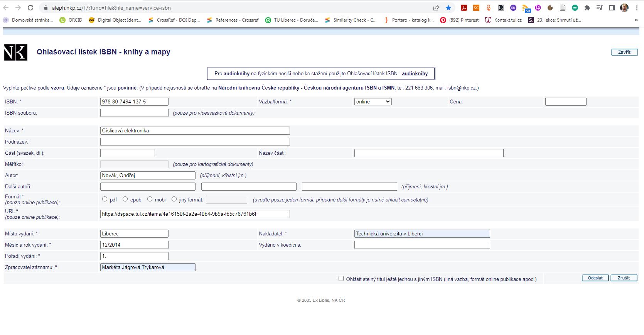Screen dimensions: 644x335
Task: Expand the Vazba/forma dropdown
Action: [373, 102]
